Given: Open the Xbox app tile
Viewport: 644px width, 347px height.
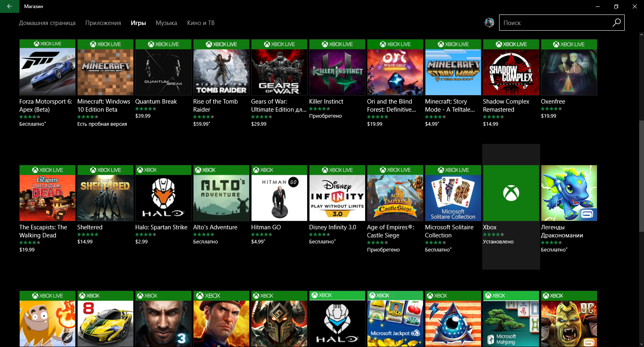Looking at the screenshot, I should tap(511, 193).
